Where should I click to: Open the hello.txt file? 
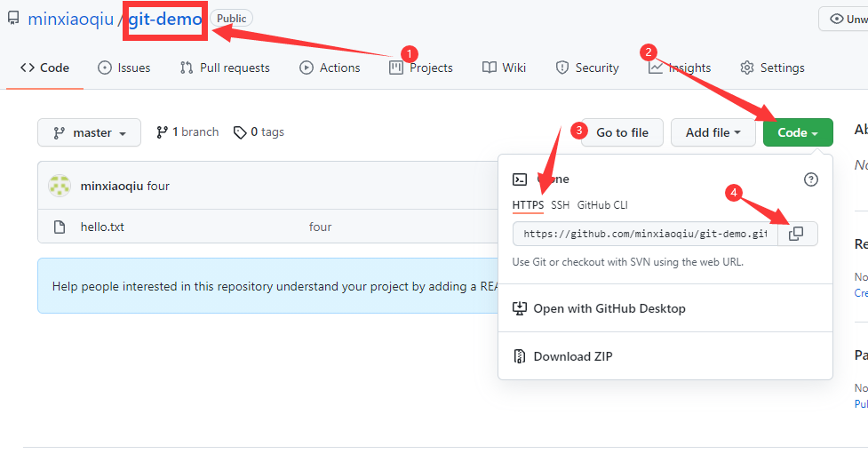point(102,227)
